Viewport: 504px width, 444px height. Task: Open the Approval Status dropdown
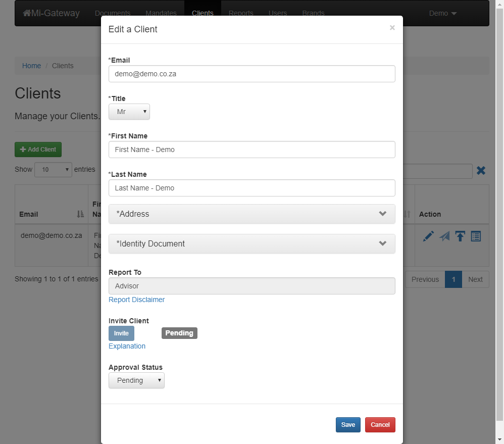pyautogui.click(x=136, y=380)
